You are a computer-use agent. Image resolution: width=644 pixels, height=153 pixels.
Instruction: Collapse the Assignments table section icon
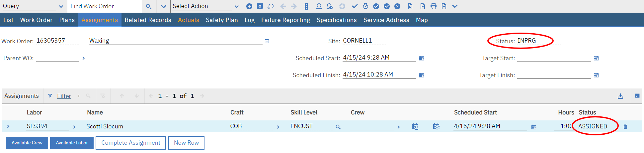click(637, 96)
